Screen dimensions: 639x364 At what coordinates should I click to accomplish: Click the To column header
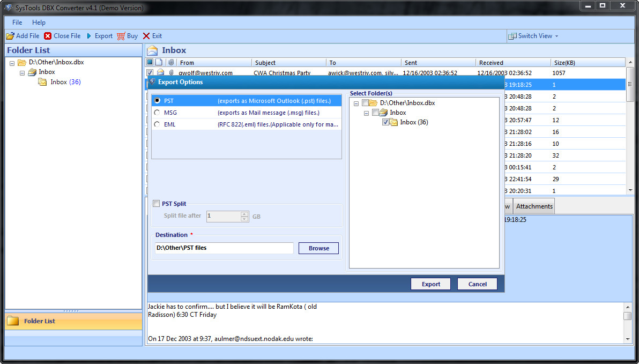click(363, 62)
